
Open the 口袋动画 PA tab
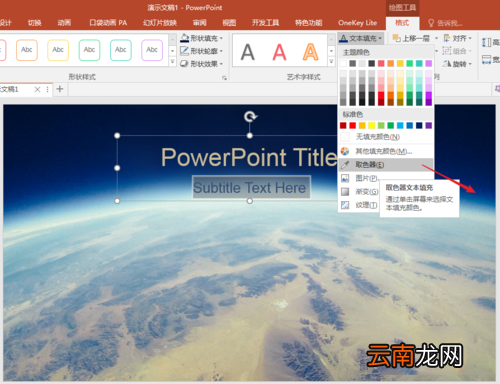pyautogui.click(x=108, y=23)
